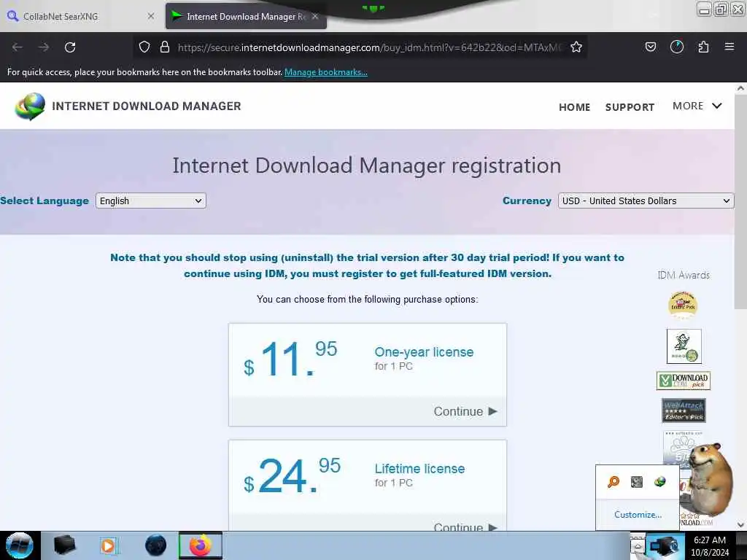
Task: Go back with the browser back arrow
Action: 18,47
